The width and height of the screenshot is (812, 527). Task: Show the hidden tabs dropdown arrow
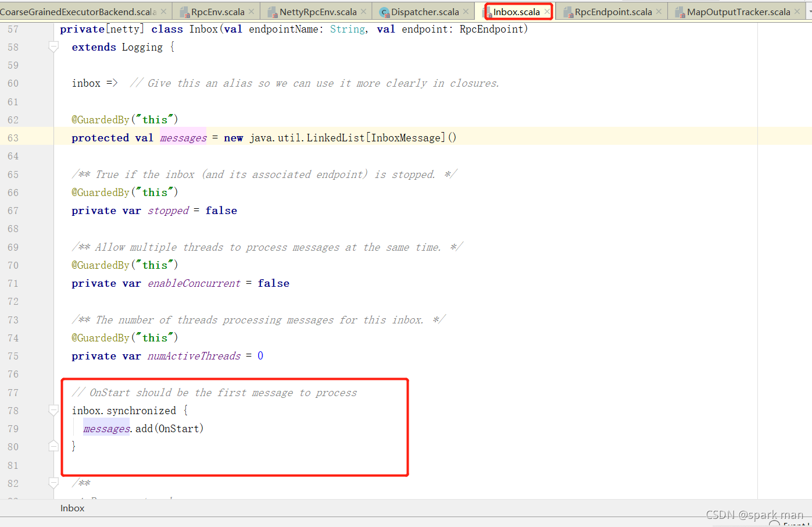coord(810,12)
